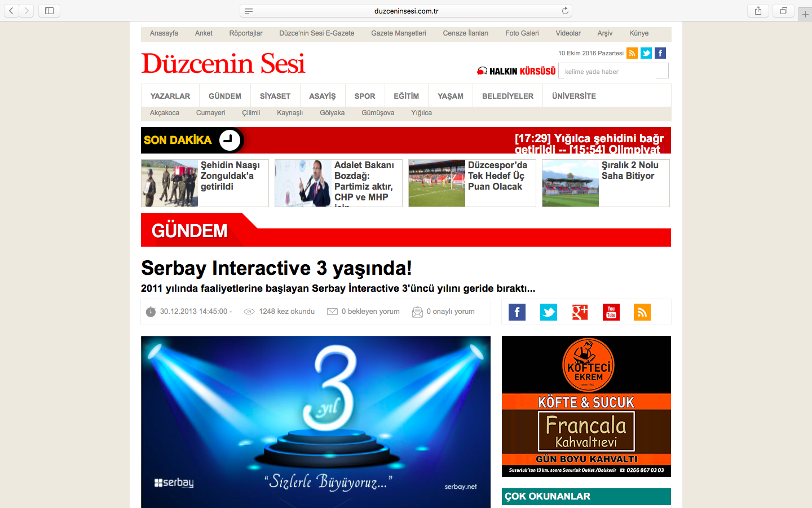Select the ÜNİVERSİTE category tab
This screenshot has width=812, height=508.
574,96
